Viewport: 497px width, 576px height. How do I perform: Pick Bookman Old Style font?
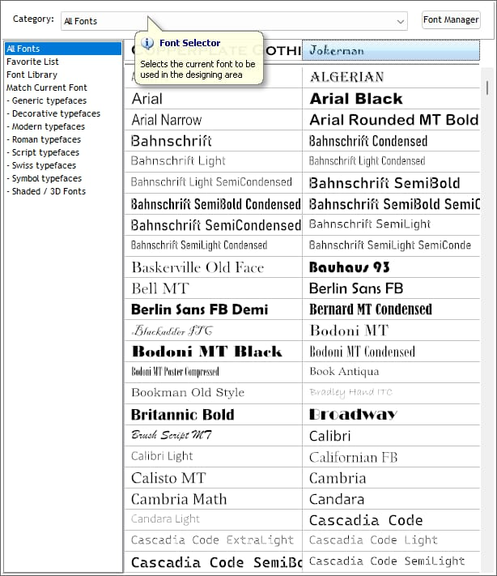[x=213, y=393]
